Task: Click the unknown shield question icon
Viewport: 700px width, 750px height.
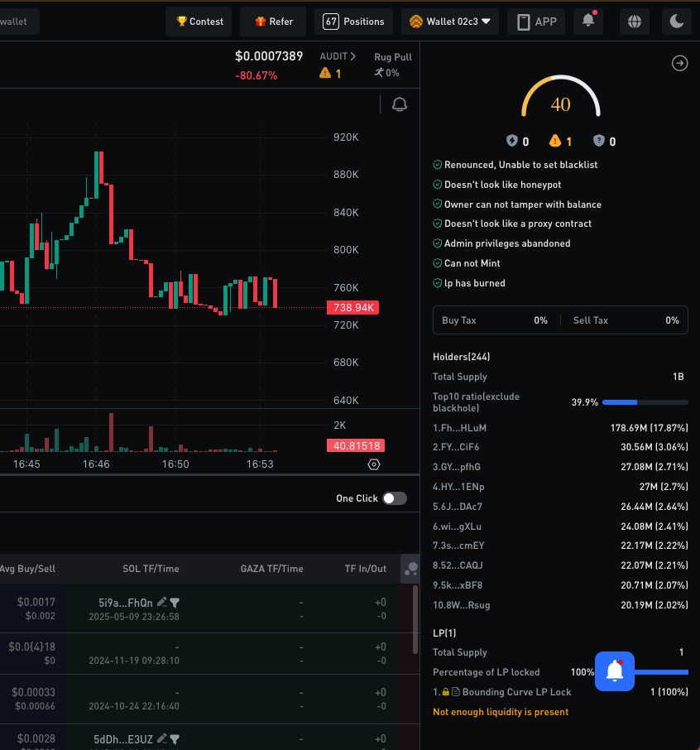Action: point(598,141)
